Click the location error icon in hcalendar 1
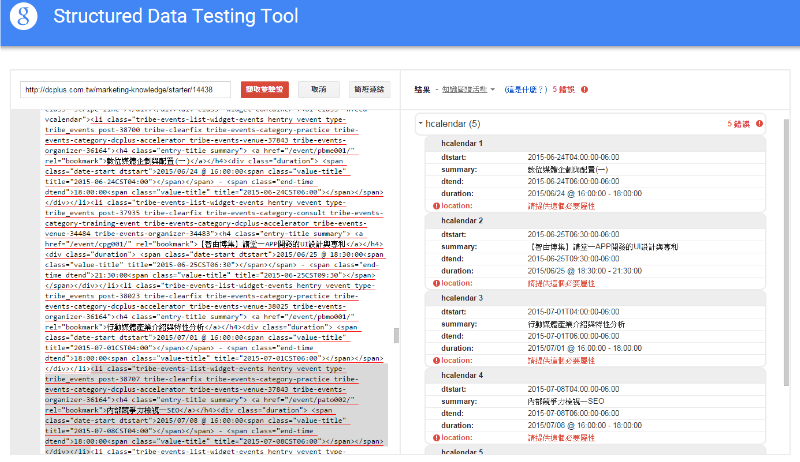Viewport: 800px width, 462px height. (x=436, y=205)
